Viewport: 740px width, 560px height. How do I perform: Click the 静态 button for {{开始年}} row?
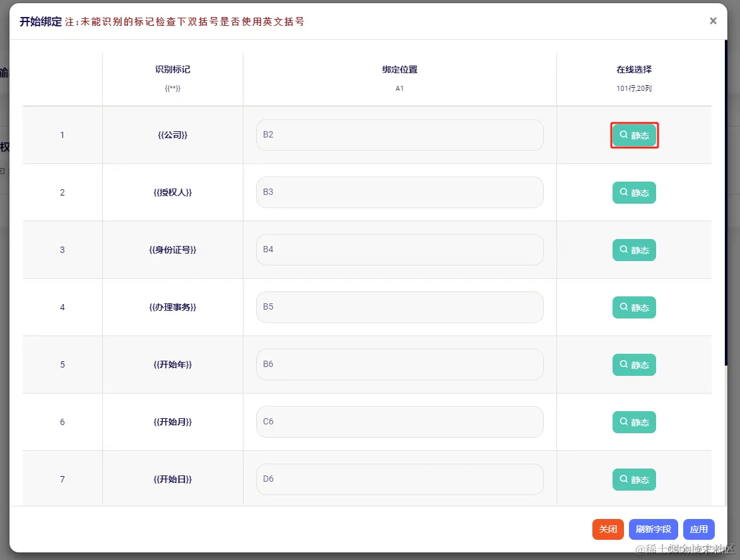tap(634, 365)
